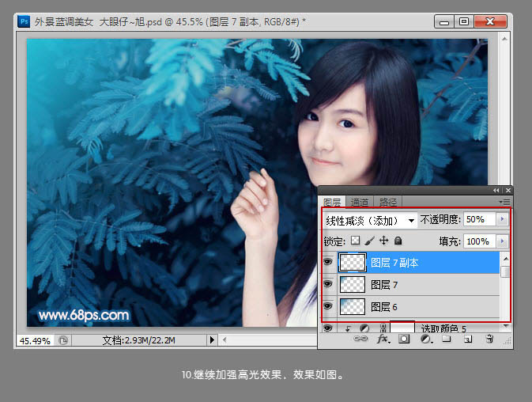532x402 pixels.
Task: Create new fill or adjustment layer
Action: tap(425, 339)
